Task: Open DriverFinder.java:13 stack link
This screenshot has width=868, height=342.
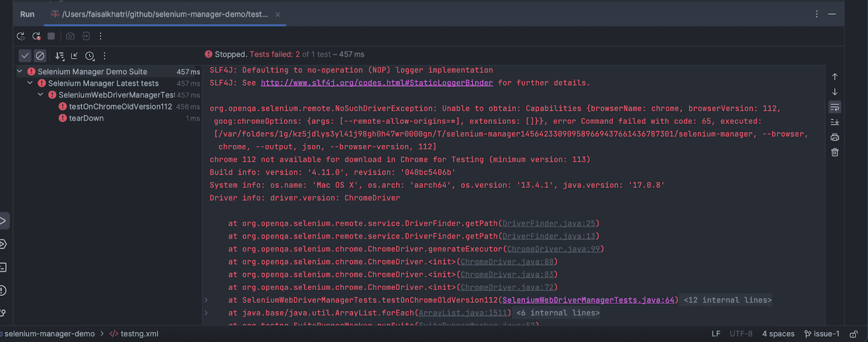Action: tap(548, 236)
